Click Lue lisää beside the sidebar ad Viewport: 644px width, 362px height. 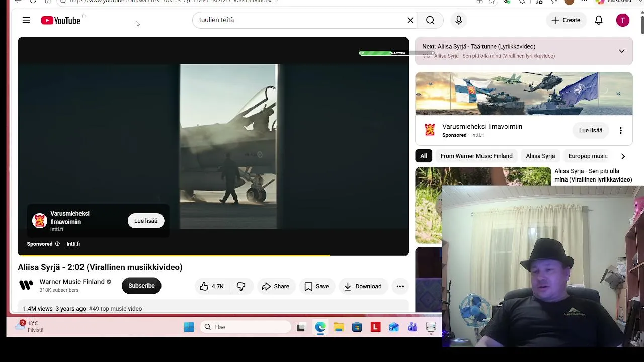pyautogui.click(x=591, y=130)
